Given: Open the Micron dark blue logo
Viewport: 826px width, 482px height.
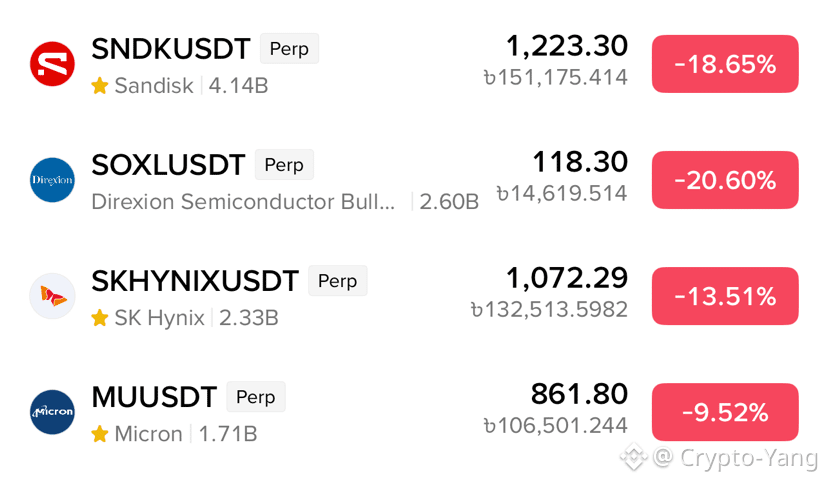Looking at the screenshot, I should [52, 412].
